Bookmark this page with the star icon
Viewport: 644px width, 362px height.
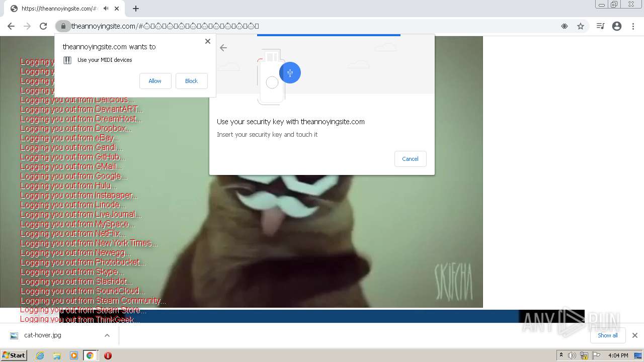click(x=581, y=26)
